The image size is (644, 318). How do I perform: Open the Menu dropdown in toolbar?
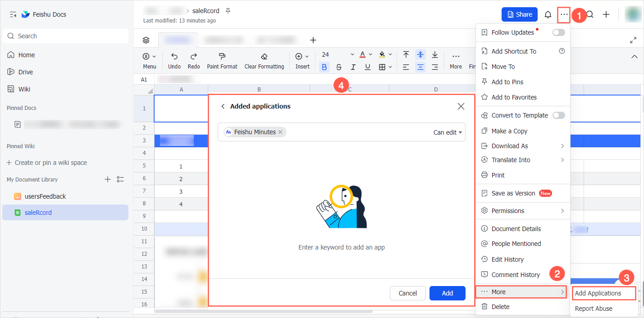[x=150, y=61]
